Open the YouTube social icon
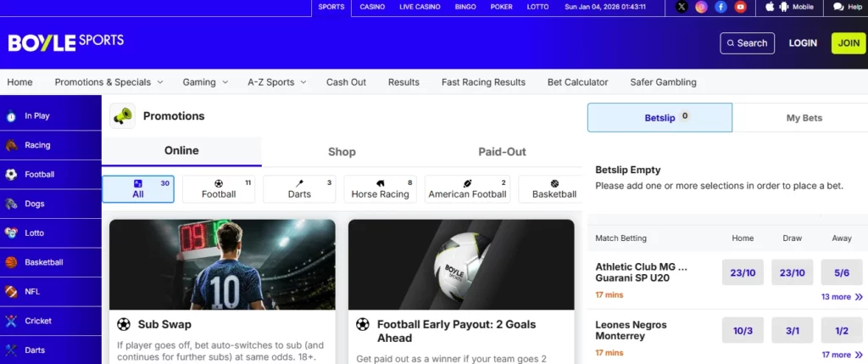Image resolution: width=868 pixels, height=364 pixels. pos(741,7)
